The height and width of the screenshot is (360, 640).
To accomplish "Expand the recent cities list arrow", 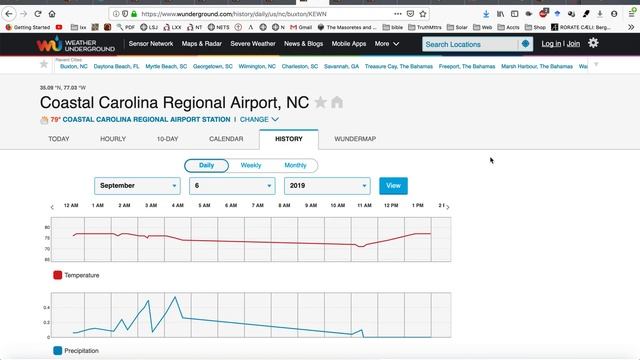I will [596, 64].
